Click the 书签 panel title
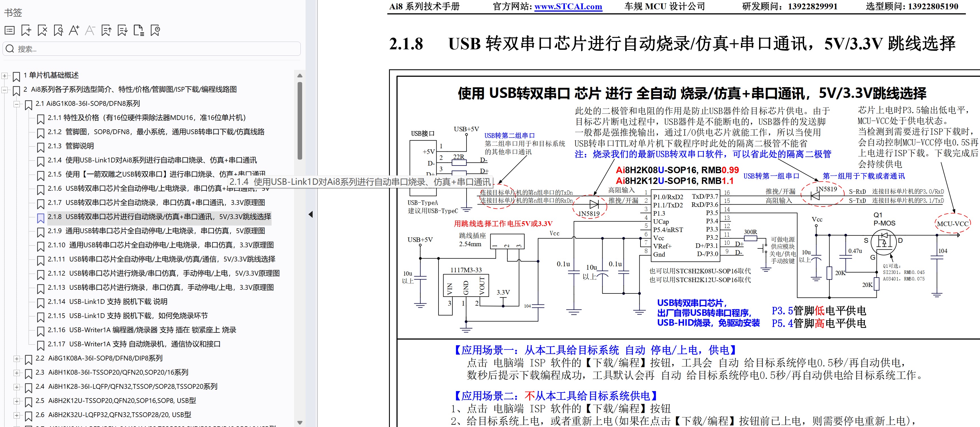This screenshot has width=980, height=427. click(13, 12)
